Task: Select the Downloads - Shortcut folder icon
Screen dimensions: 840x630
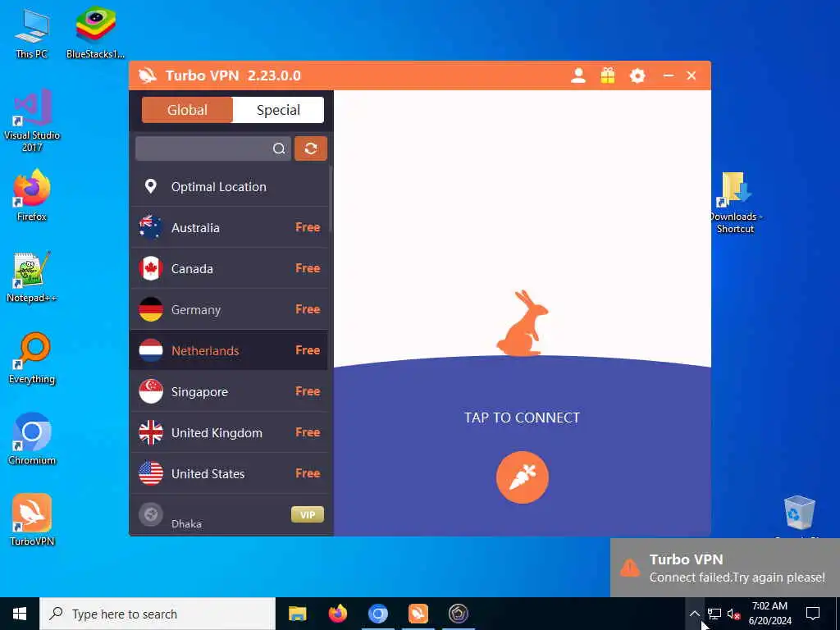Action: [x=735, y=202]
